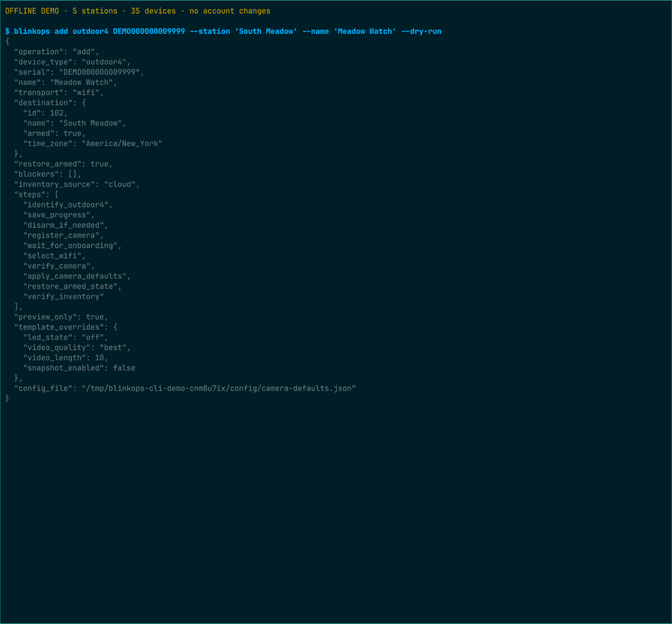Click the DEMO000000009999 serial in command

click(x=149, y=32)
